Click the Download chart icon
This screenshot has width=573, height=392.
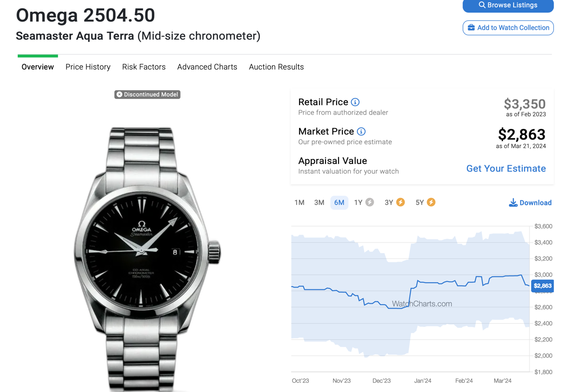click(513, 203)
